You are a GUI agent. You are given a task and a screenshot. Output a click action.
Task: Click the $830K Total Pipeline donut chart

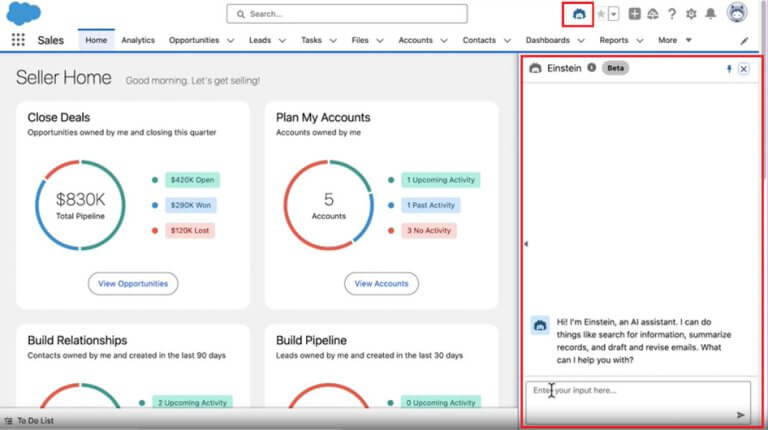point(80,205)
